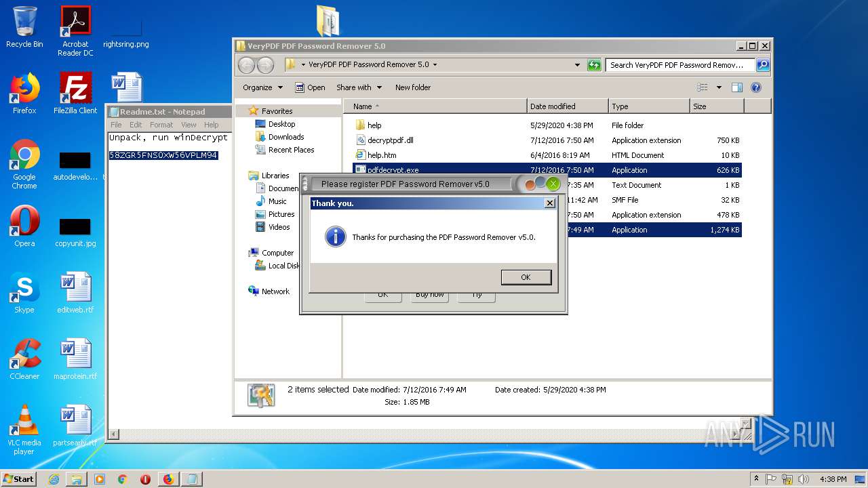Viewport: 868px width, 488px height.
Task: Sort files by Size column
Action: [717, 106]
